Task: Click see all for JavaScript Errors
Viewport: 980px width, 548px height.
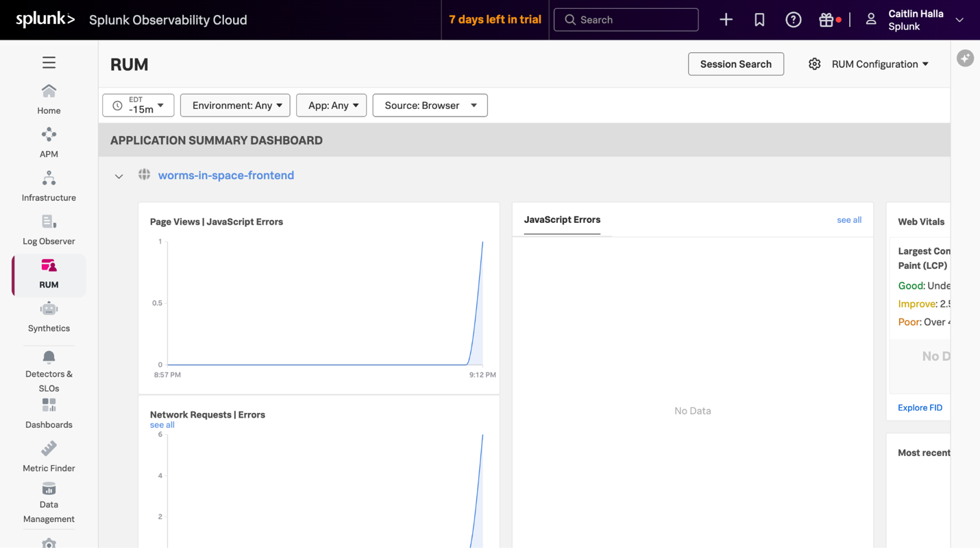Action: 848,219
